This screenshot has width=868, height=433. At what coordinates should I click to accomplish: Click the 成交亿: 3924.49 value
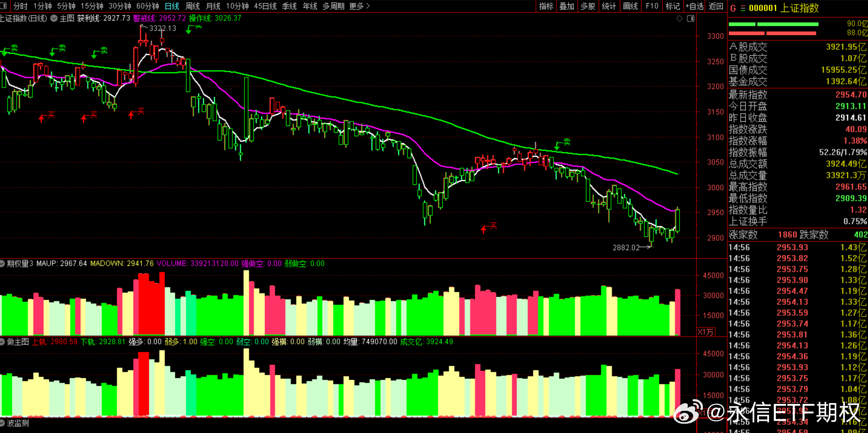[x=427, y=342]
